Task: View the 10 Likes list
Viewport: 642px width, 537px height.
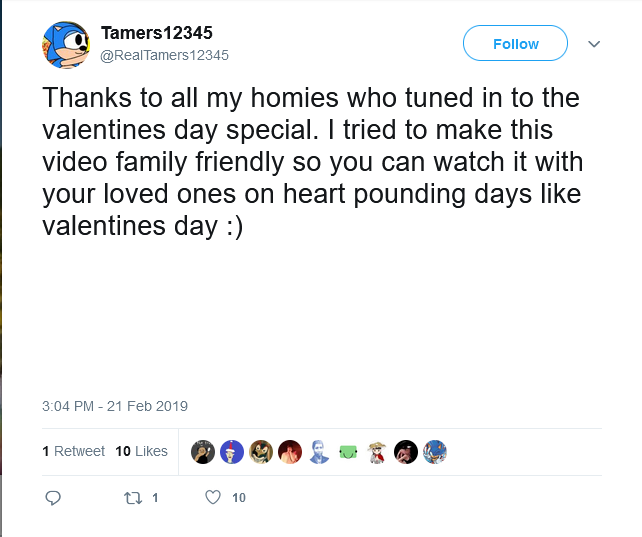Action: pyautogui.click(x=141, y=451)
